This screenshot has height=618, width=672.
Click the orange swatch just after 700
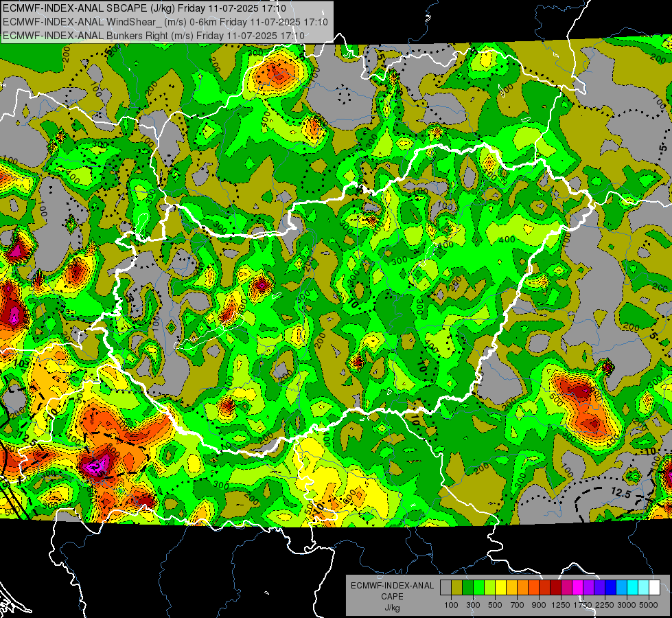pos(523,587)
